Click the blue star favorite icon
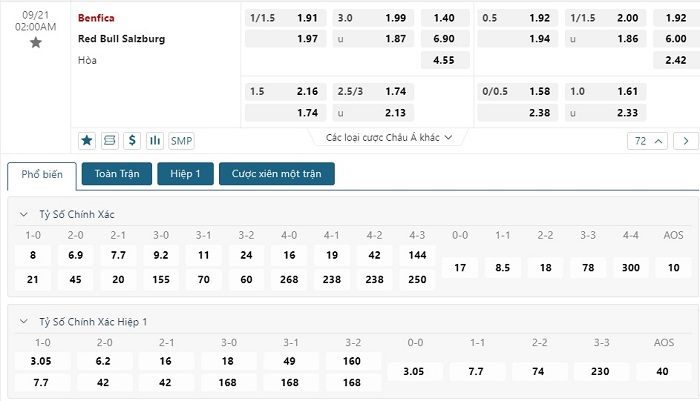 (87, 141)
